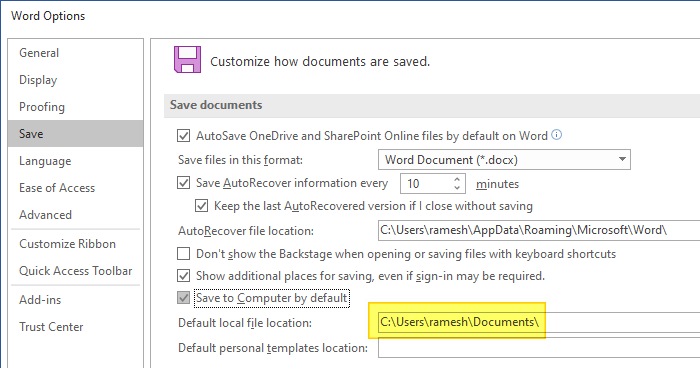Open the General options category
This screenshot has height=368, width=700.
(x=39, y=53)
